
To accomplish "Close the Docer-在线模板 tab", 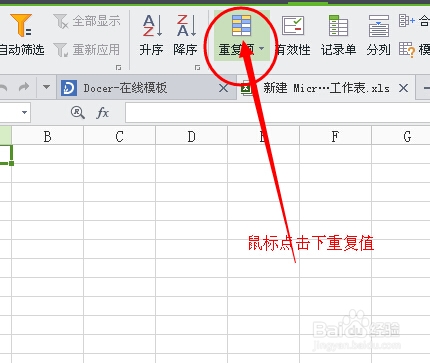I will [x=224, y=88].
